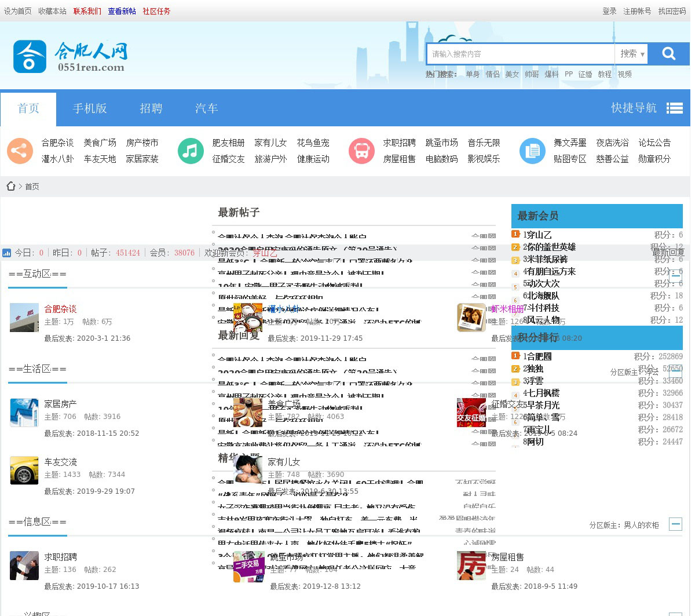Collapse the 互动区 section
Viewport: 695px width, 616px height.
(x=675, y=276)
